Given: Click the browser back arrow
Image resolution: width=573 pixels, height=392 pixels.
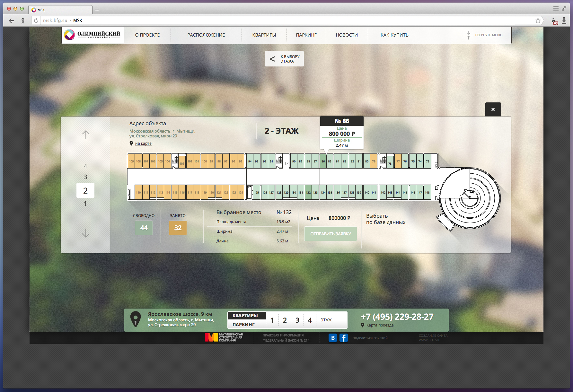Looking at the screenshot, I should (x=12, y=21).
